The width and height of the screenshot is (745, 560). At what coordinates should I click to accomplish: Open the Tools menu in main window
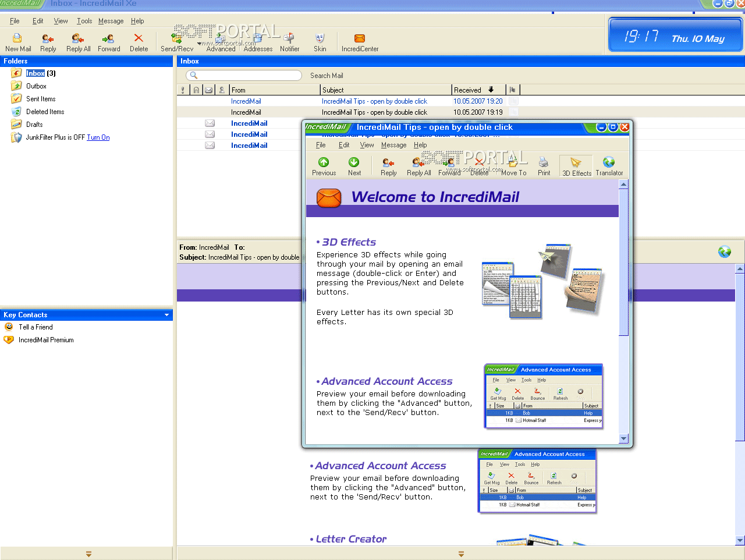tap(84, 21)
